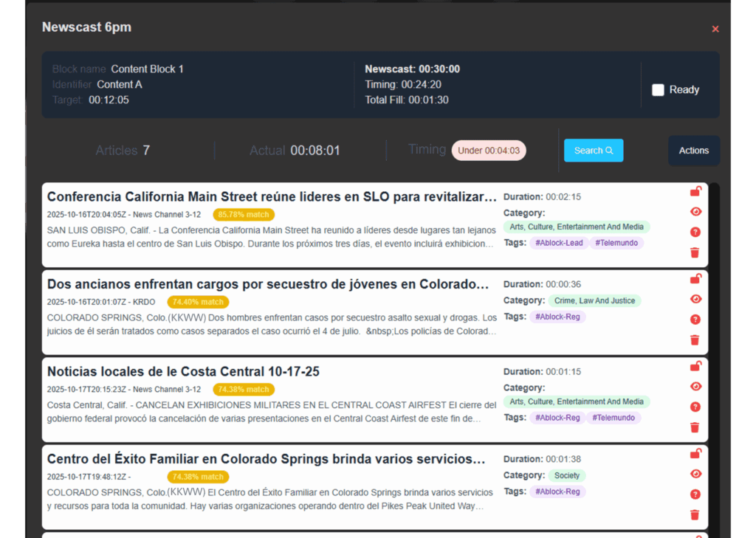This screenshot has width=756, height=538.
Task: Click the Search button
Action: point(594,151)
